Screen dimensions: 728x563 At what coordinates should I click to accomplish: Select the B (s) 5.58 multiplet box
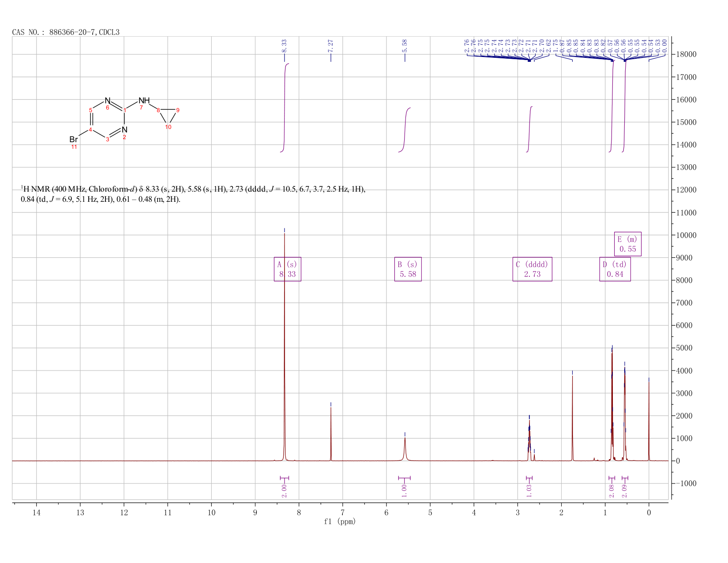408,269
